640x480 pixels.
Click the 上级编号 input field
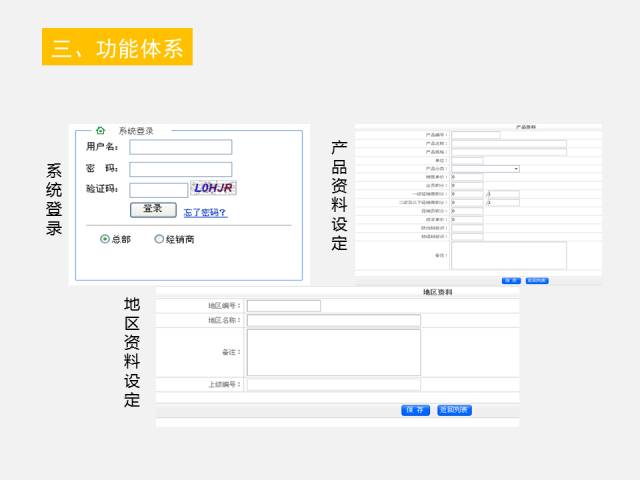tap(333, 384)
